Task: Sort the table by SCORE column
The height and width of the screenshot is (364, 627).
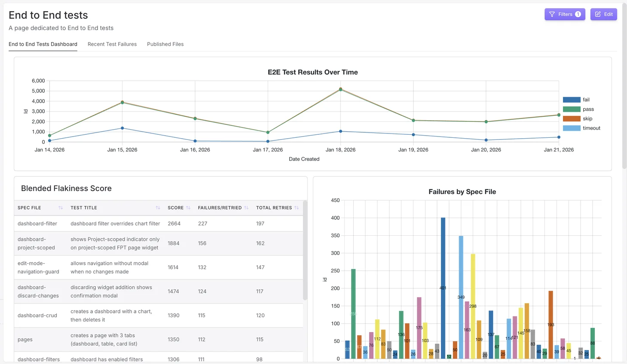Action: (188, 207)
